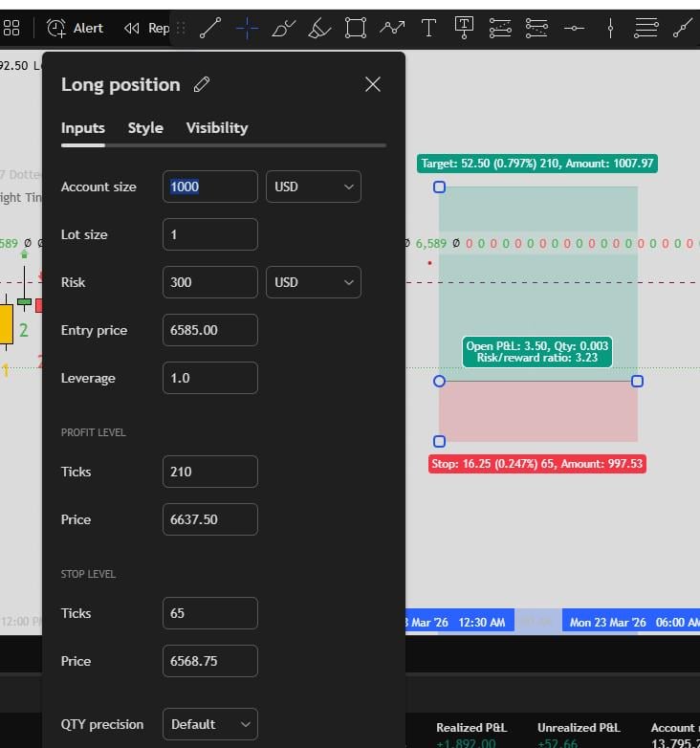This screenshot has width=700, height=748.
Task: Switch to the Style tab
Action: 145,128
